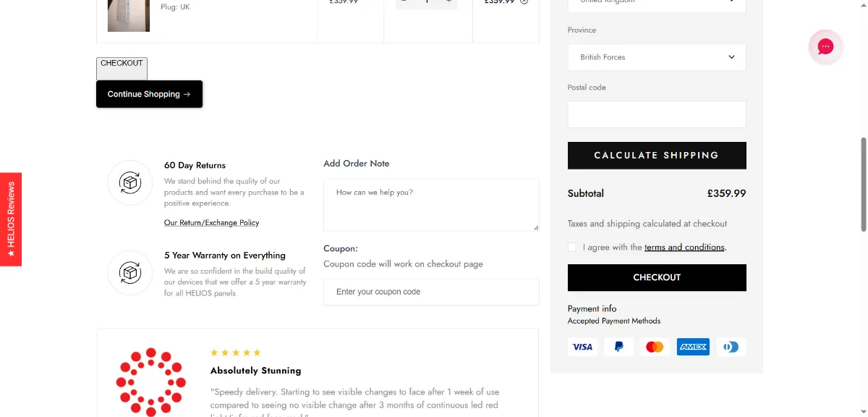Click the "Payment info" heading
Screen dimensions: 868x417
[x=592, y=308]
